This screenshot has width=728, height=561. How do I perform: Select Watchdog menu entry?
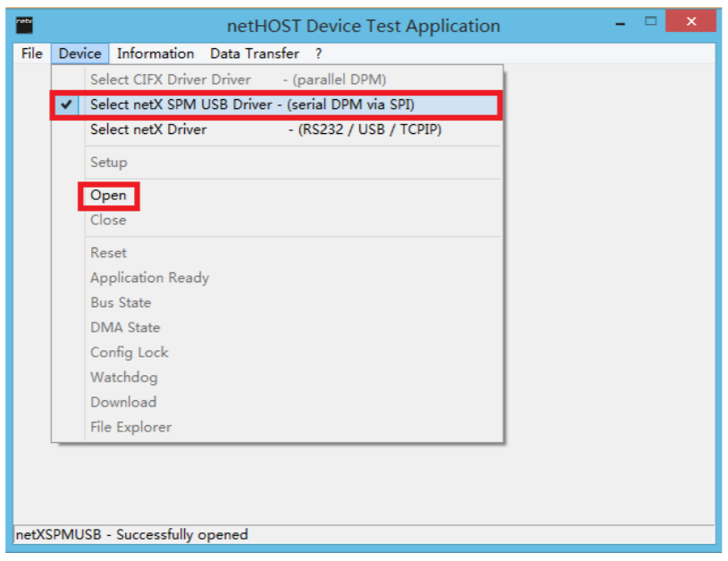click(x=277, y=377)
